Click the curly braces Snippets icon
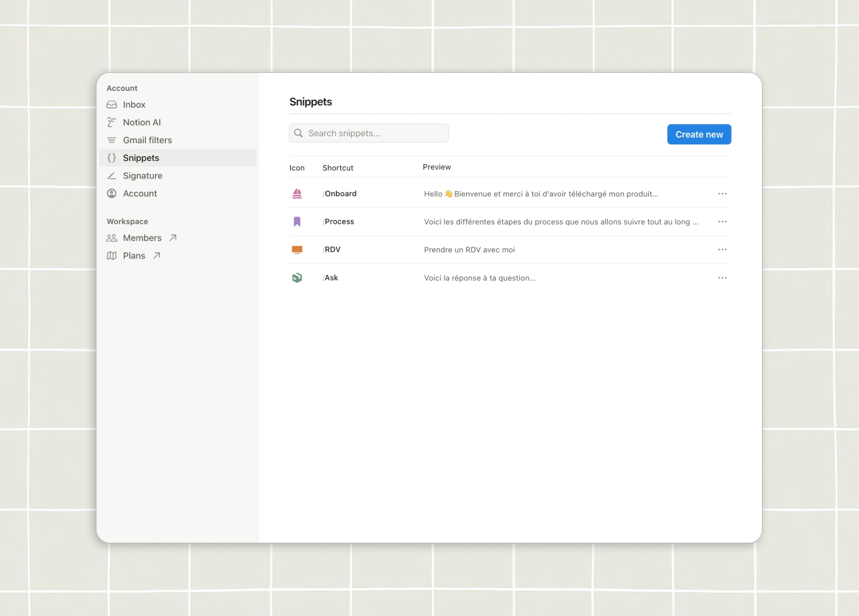This screenshot has height=616, width=859. pyautogui.click(x=111, y=158)
